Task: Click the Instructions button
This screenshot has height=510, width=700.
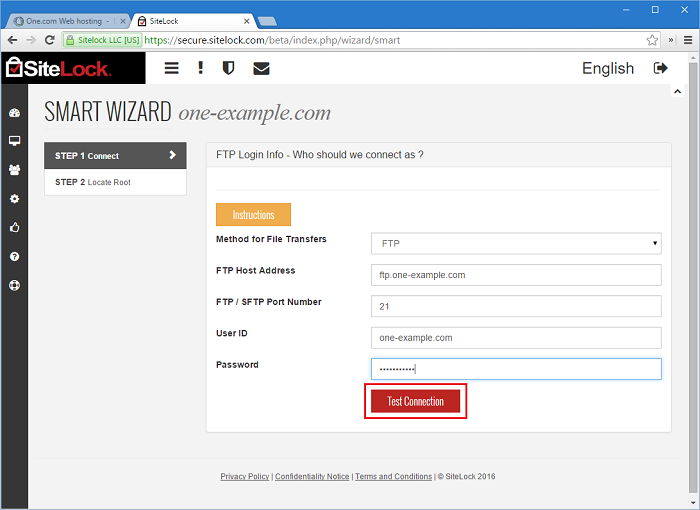Action: tap(253, 214)
